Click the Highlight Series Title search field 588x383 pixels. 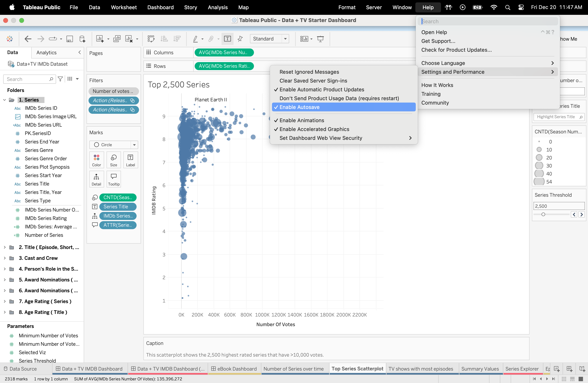(556, 117)
